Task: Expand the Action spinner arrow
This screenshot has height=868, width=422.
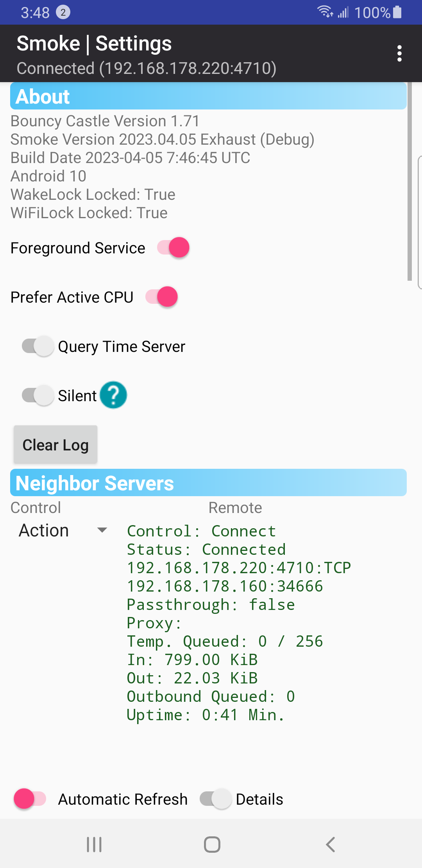Action: pyautogui.click(x=102, y=531)
